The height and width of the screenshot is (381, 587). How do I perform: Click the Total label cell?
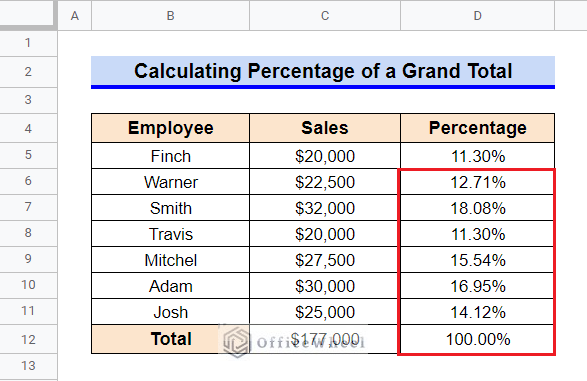point(170,339)
